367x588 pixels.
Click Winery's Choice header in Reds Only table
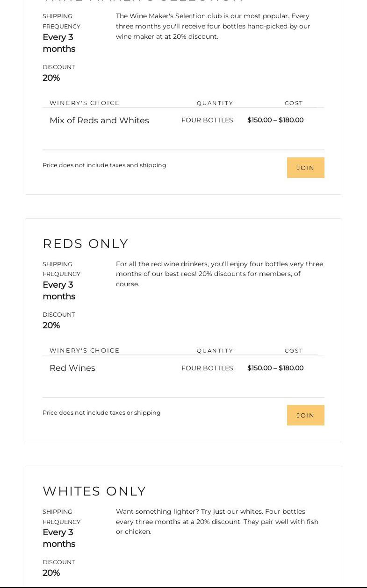point(85,350)
